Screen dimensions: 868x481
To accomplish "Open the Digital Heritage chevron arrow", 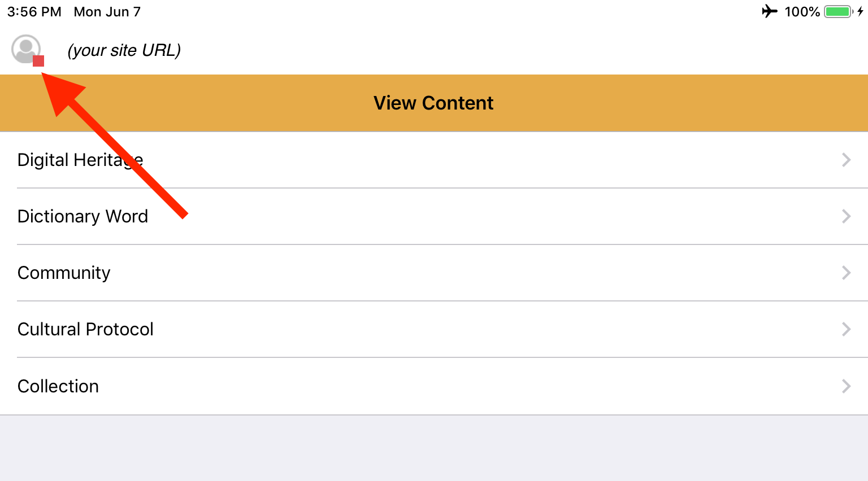I will 846,160.
